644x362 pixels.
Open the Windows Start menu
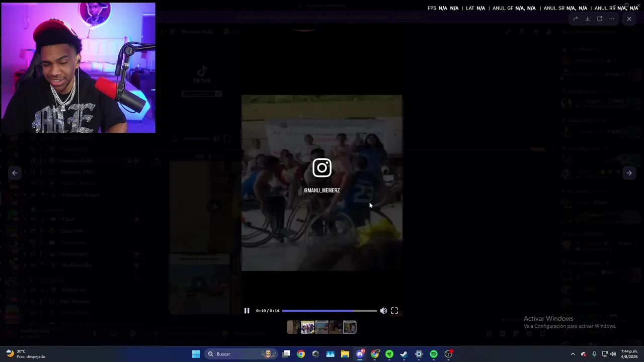196,354
